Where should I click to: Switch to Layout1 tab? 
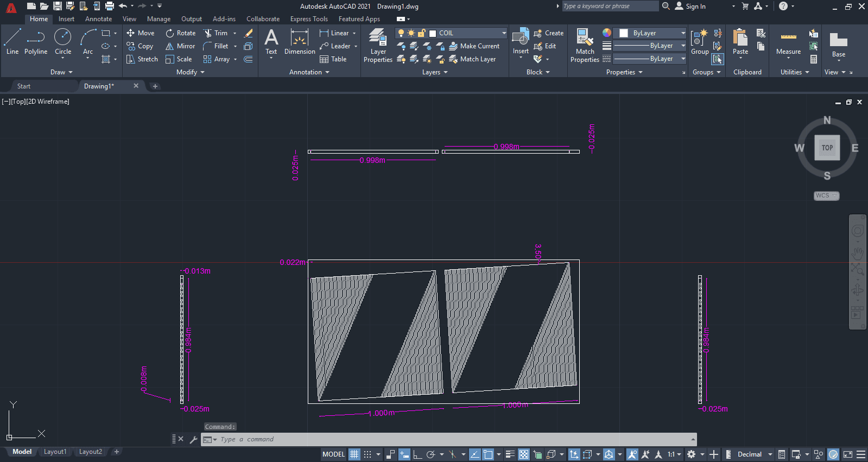point(55,452)
